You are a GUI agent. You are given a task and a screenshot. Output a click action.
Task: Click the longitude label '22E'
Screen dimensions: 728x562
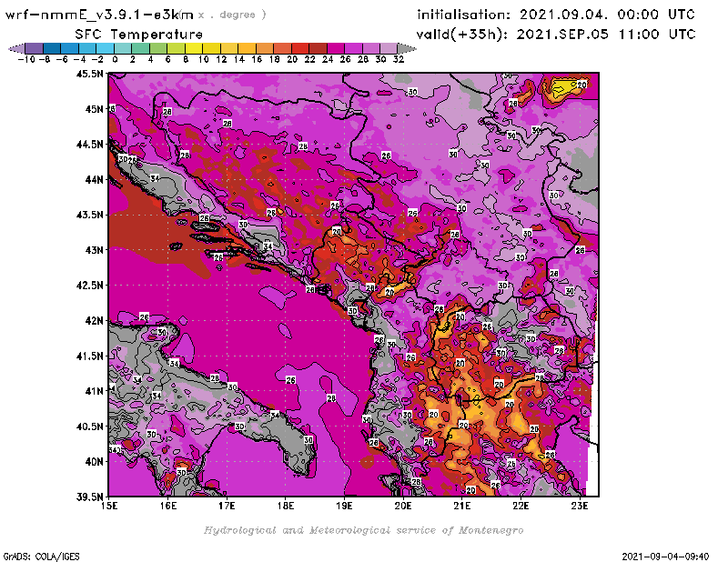521,506
